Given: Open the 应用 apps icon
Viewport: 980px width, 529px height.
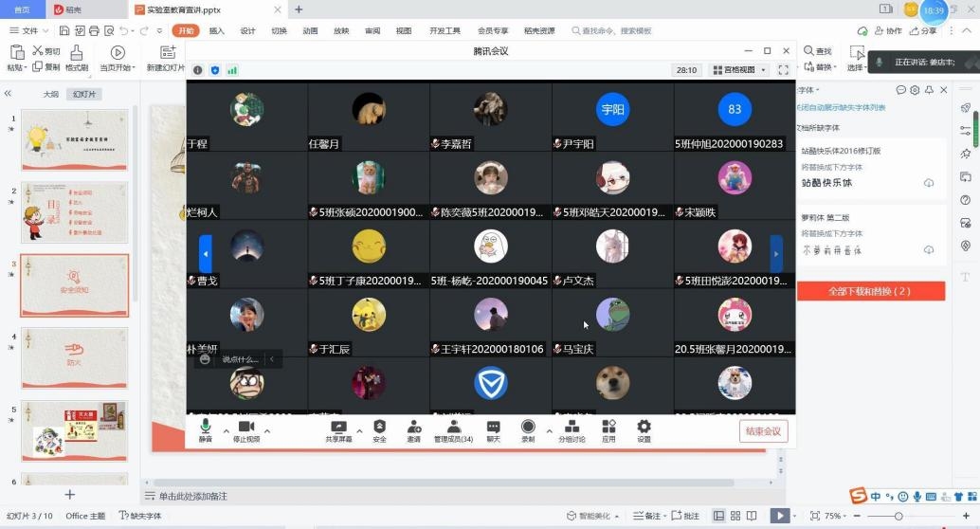Looking at the screenshot, I should pyautogui.click(x=609, y=429).
